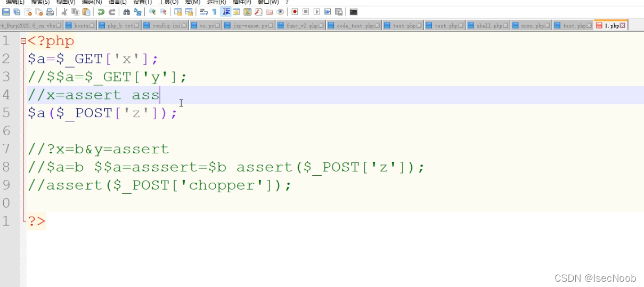Click line $a($_POST['z']);
This screenshot has width=644, height=287.
pyautogui.click(x=102, y=113)
